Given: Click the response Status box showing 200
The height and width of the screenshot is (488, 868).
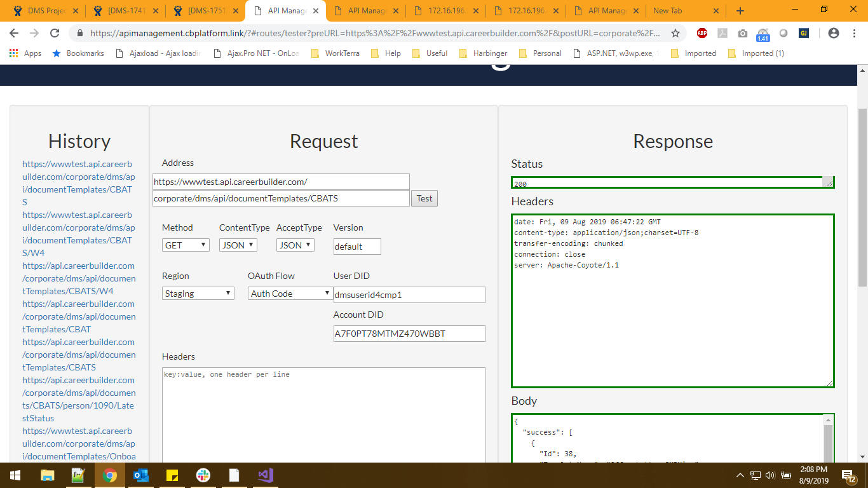Looking at the screenshot, I should pyautogui.click(x=673, y=182).
